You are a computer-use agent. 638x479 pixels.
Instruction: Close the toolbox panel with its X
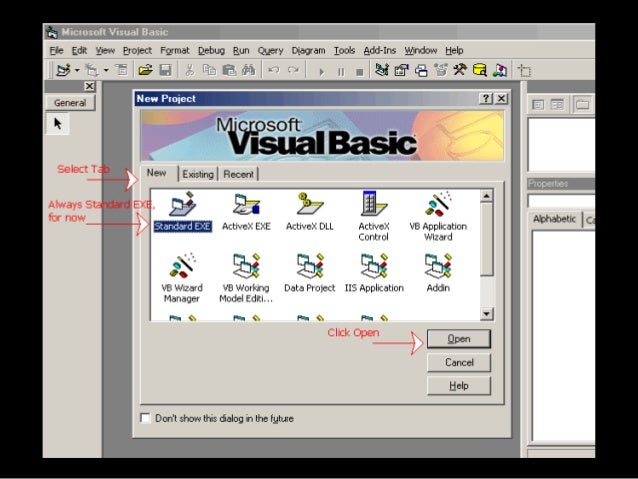point(90,86)
